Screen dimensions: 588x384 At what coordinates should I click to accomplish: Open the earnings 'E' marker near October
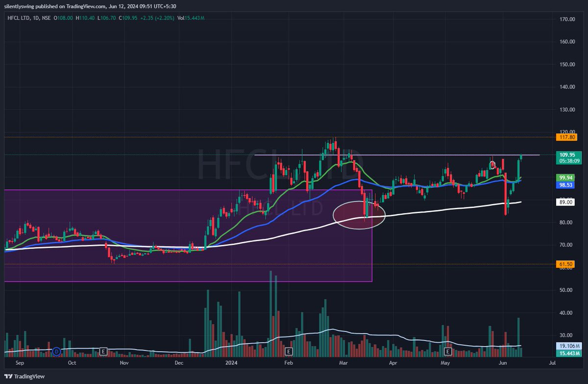tap(103, 351)
